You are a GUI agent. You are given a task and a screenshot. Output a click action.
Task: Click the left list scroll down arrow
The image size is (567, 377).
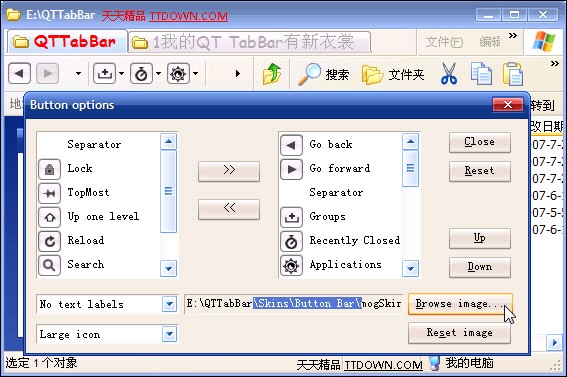tap(169, 269)
